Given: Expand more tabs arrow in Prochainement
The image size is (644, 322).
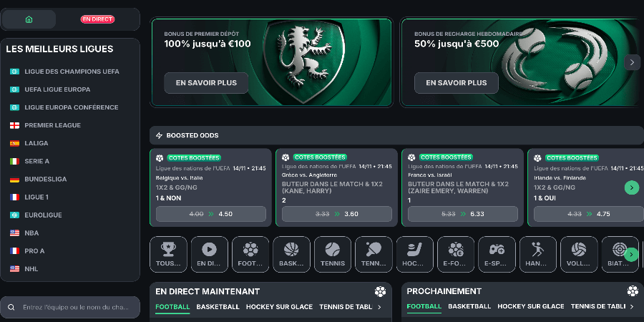Looking at the screenshot, I should pyautogui.click(x=632, y=306).
